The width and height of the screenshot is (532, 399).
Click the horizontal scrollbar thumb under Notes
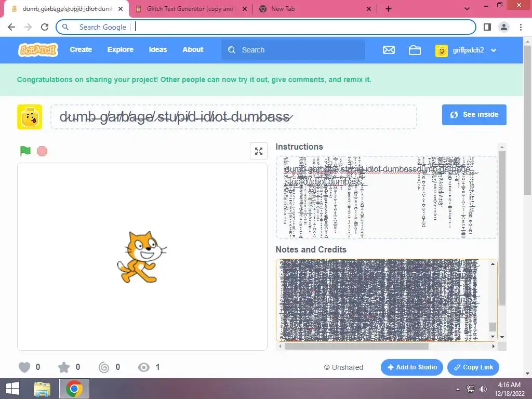pos(356,347)
